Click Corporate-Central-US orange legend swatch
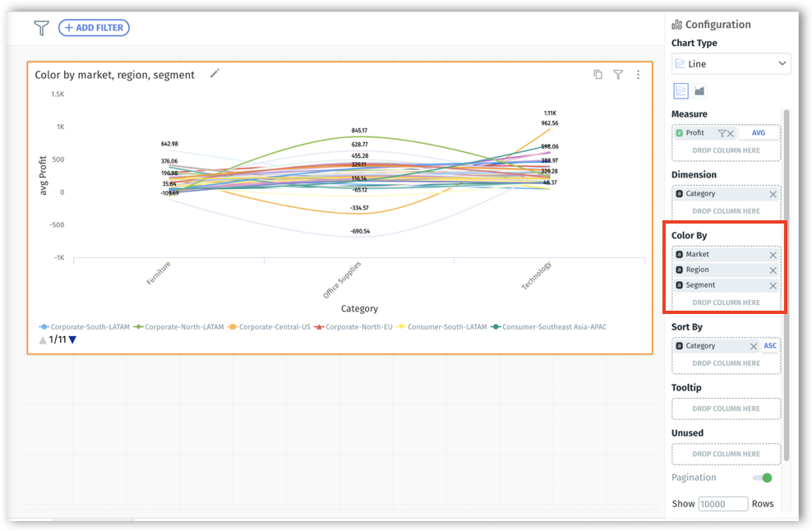Screen dimensions: 812x531 233,326
